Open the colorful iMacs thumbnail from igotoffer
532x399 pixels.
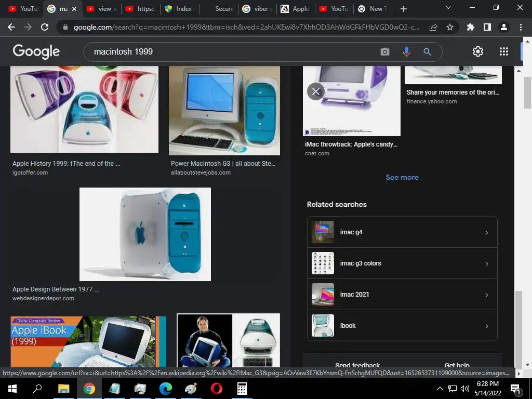pos(85,109)
